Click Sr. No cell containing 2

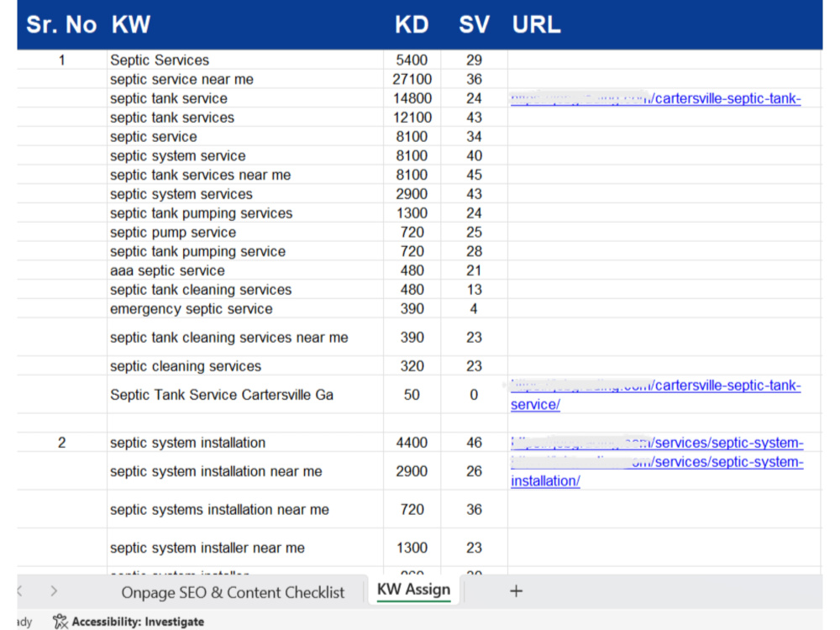[61, 443]
